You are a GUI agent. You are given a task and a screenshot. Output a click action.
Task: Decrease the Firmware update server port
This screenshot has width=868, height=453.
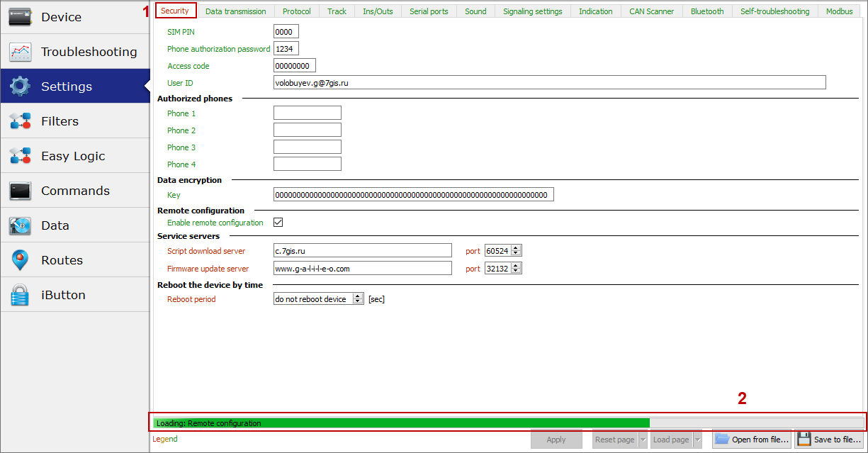[516, 271]
